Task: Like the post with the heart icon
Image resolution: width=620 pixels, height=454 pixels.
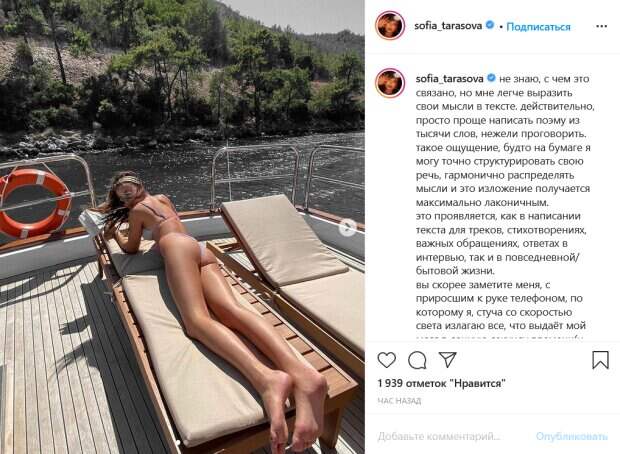Action: 386,360
